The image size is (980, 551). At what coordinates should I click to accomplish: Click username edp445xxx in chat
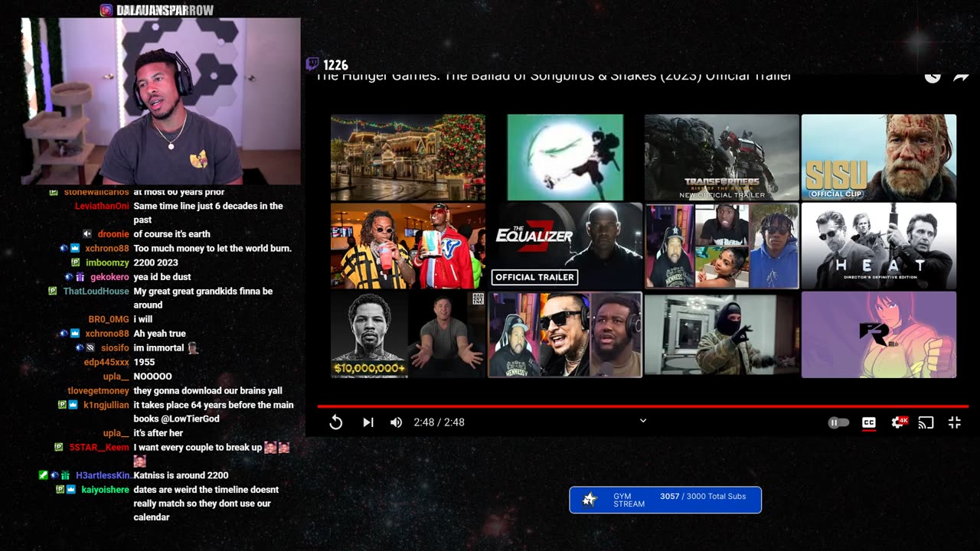coord(106,362)
